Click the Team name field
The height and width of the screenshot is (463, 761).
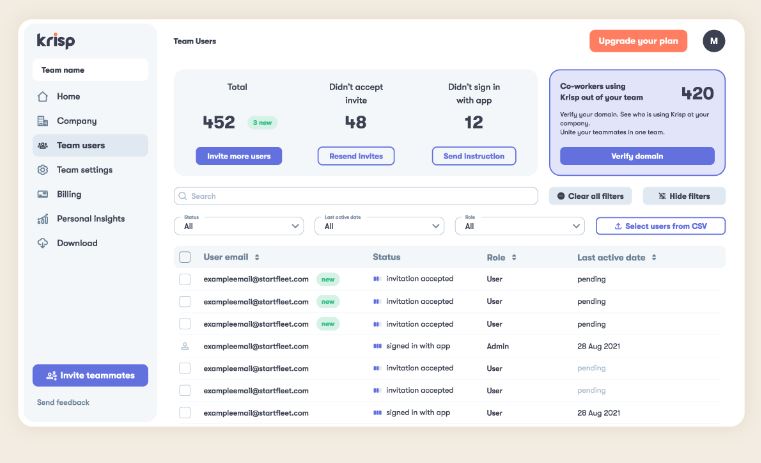tap(90, 70)
